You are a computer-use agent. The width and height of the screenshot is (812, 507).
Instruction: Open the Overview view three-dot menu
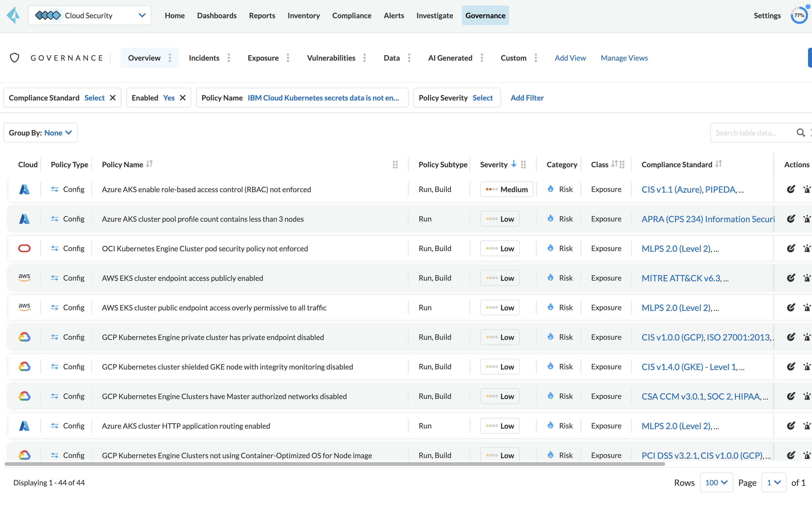pyautogui.click(x=170, y=58)
